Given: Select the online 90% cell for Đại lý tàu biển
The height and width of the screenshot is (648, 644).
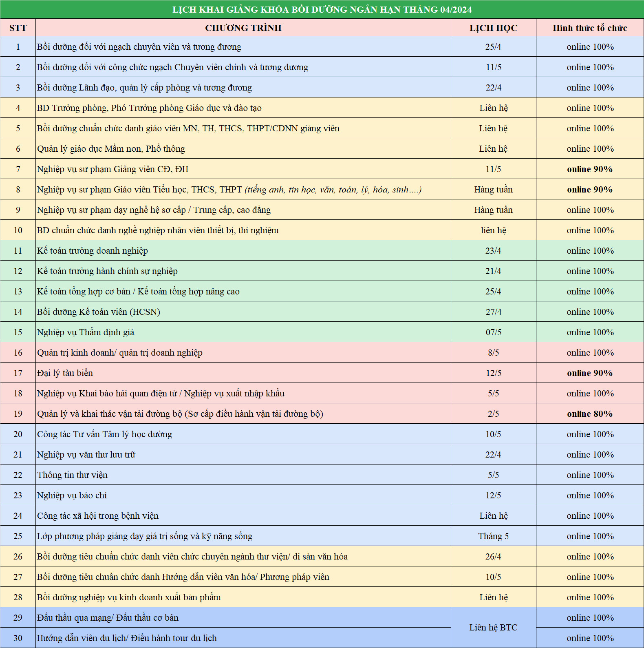Looking at the screenshot, I should 589,373.
